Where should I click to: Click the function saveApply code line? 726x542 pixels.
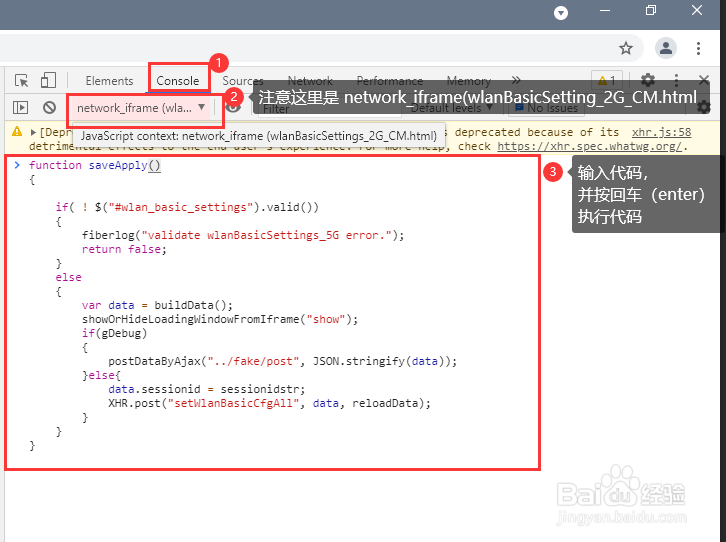click(95, 165)
